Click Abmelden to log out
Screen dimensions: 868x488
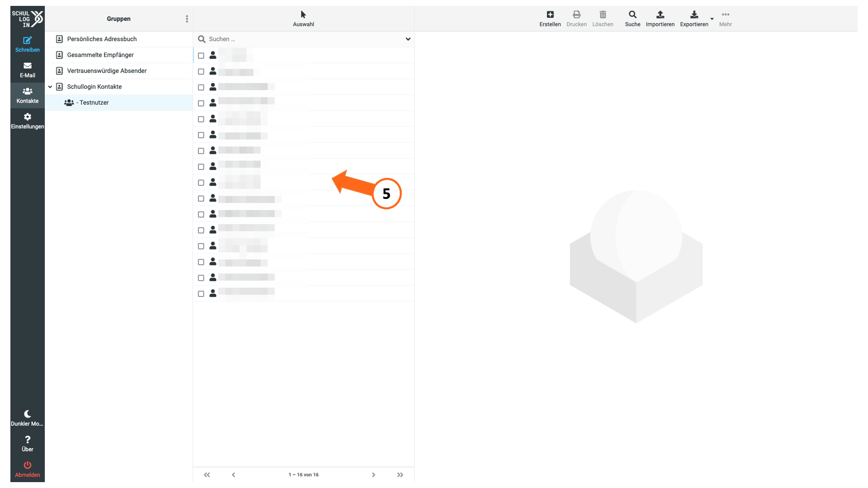pyautogui.click(x=28, y=469)
